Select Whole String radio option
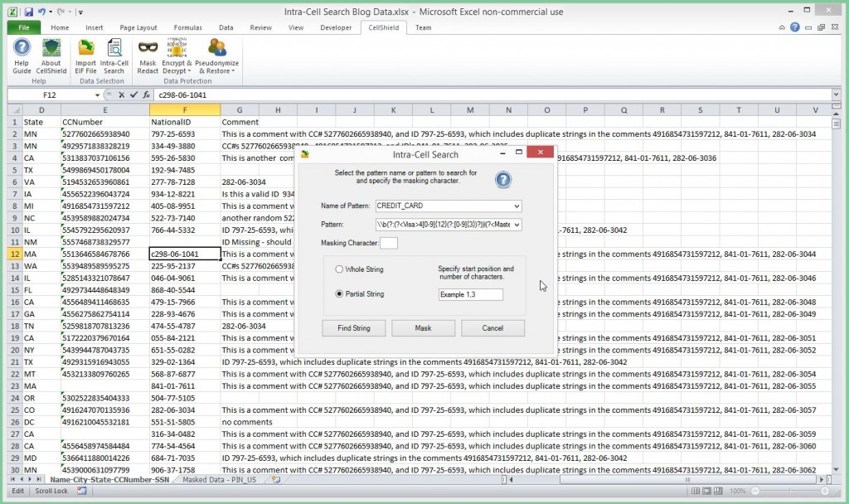This screenshot has height=504, width=849. tap(339, 269)
